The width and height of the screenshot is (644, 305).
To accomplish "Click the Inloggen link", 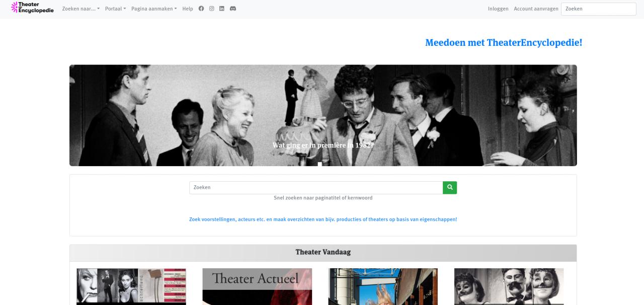I will click(498, 9).
